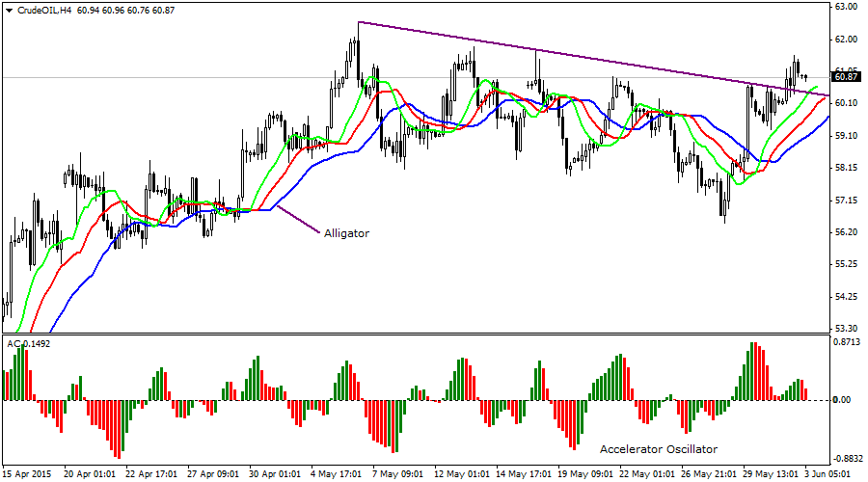Viewport: 868px width, 482px height.
Task: Click the AC 0.1492 indicator label
Action: 28,343
